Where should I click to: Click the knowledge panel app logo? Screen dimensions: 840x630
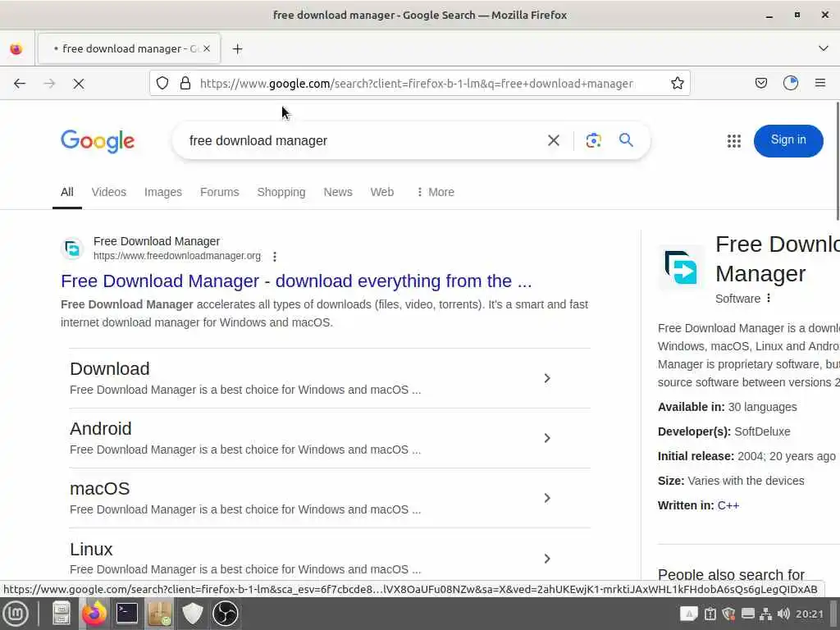pos(681,267)
